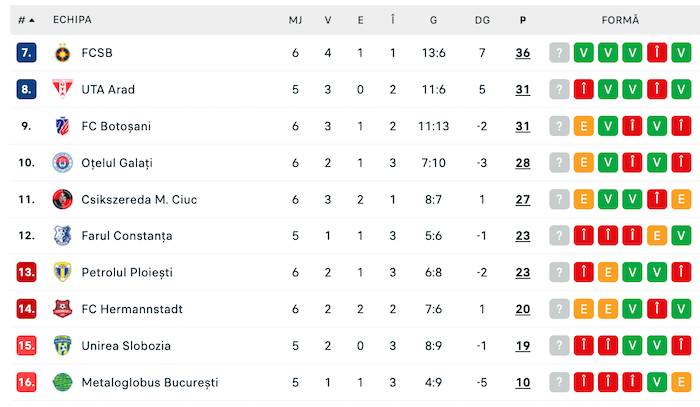Click the red position 16 rank badge
Viewport: 700px width, 407px height.
coord(27,382)
